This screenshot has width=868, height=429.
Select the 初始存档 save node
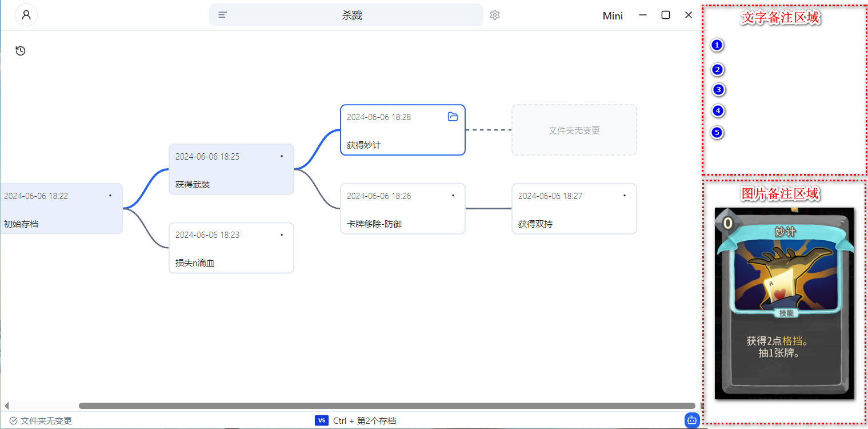click(61, 209)
